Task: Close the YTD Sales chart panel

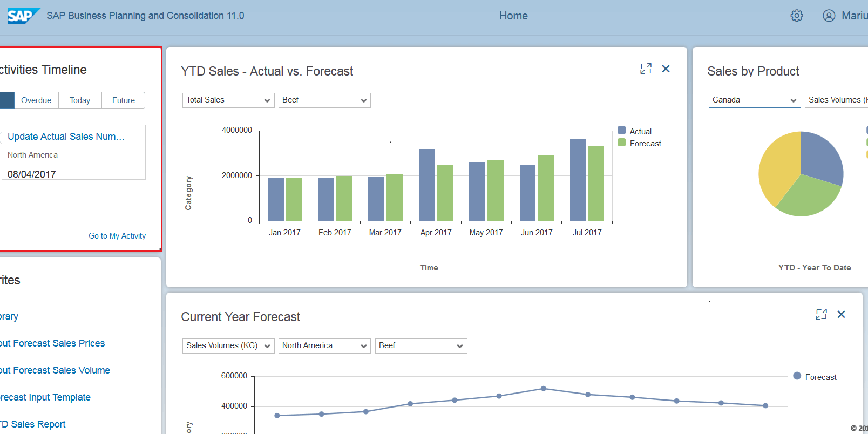Action: tap(666, 69)
